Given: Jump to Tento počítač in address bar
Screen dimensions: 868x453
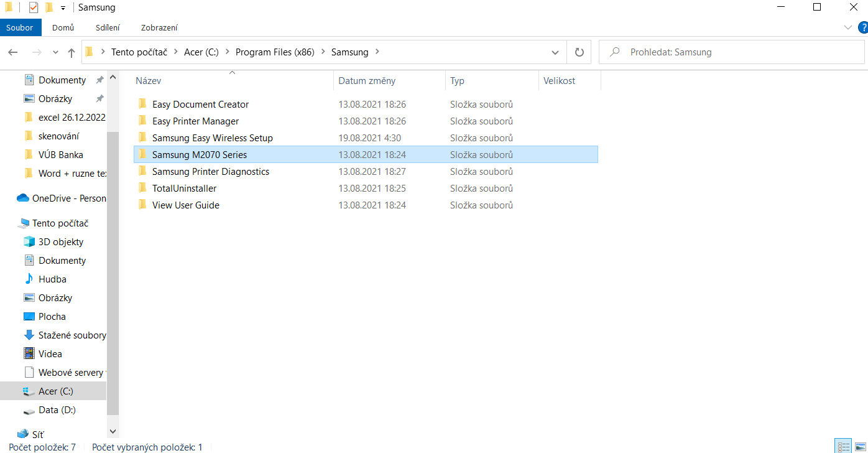Looking at the screenshot, I should point(139,52).
